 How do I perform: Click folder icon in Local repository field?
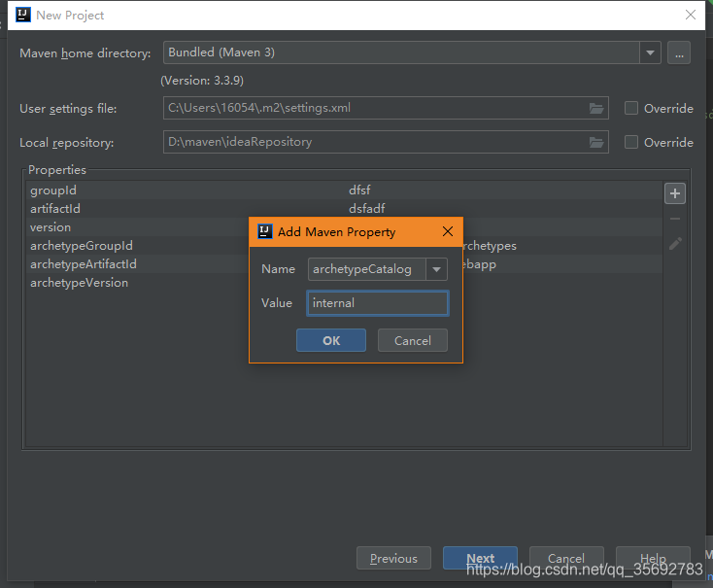(596, 143)
